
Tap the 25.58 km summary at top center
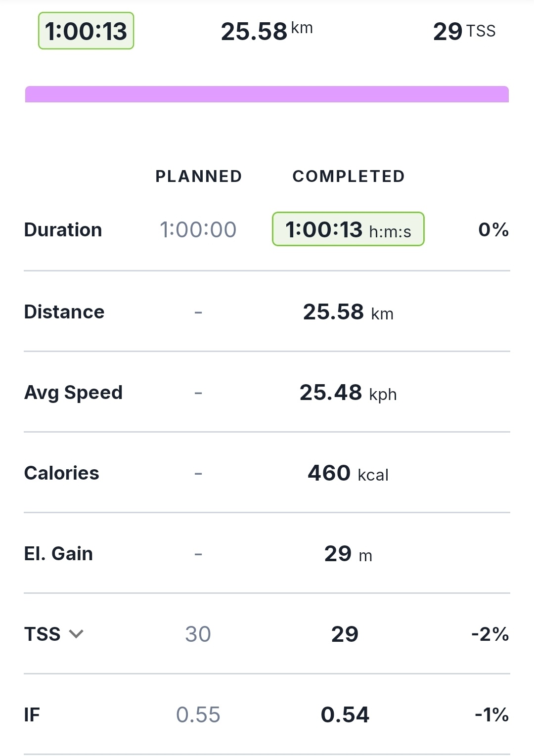pos(267,31)
